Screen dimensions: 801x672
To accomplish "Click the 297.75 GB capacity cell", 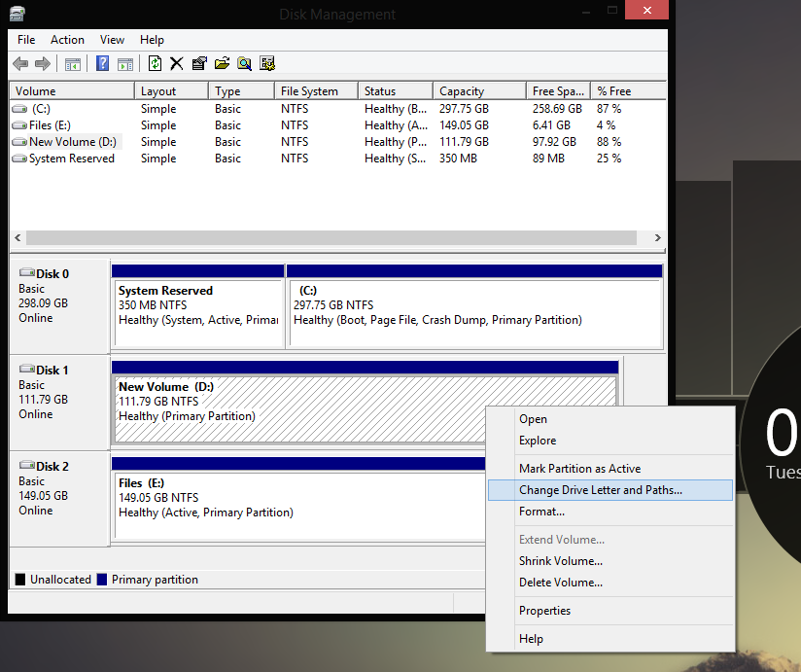I will pos(464,109).
